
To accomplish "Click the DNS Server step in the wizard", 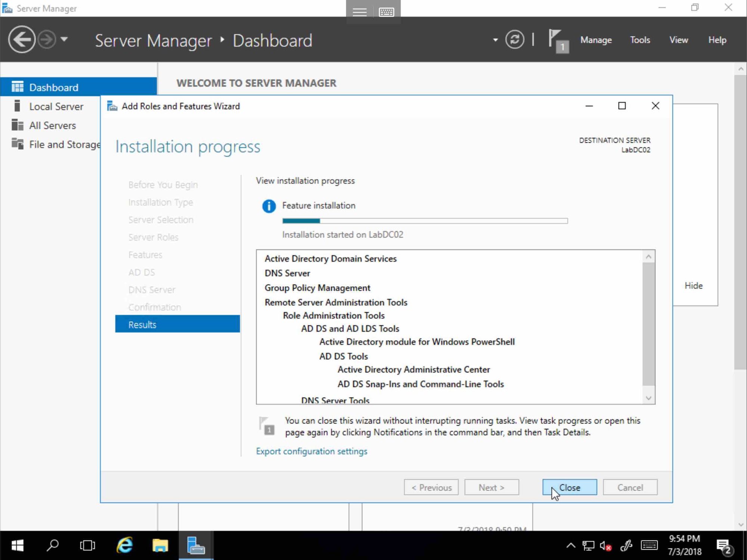I will tap(152, 290).
